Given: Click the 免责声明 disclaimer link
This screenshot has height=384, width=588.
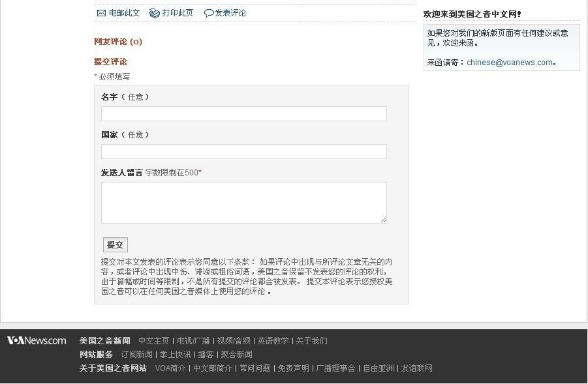Looking at the screenshot, I should click(x=293, y=368).
